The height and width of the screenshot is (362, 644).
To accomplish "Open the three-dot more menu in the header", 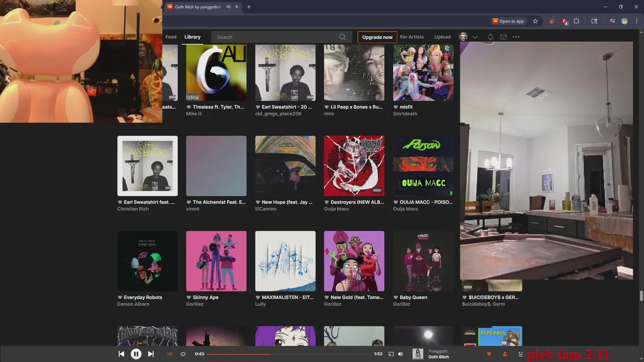I will click(x=516, y=37).
